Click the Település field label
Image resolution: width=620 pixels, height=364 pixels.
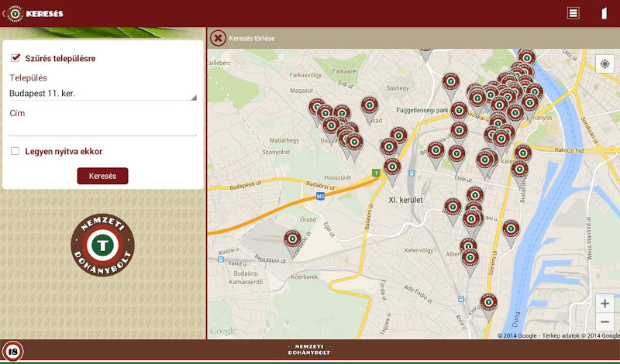pos(28,78)
